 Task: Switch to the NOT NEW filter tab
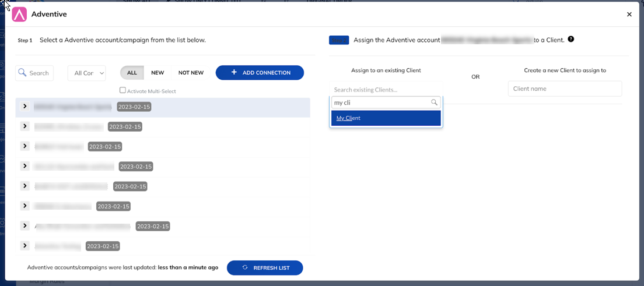coord(191,73)
